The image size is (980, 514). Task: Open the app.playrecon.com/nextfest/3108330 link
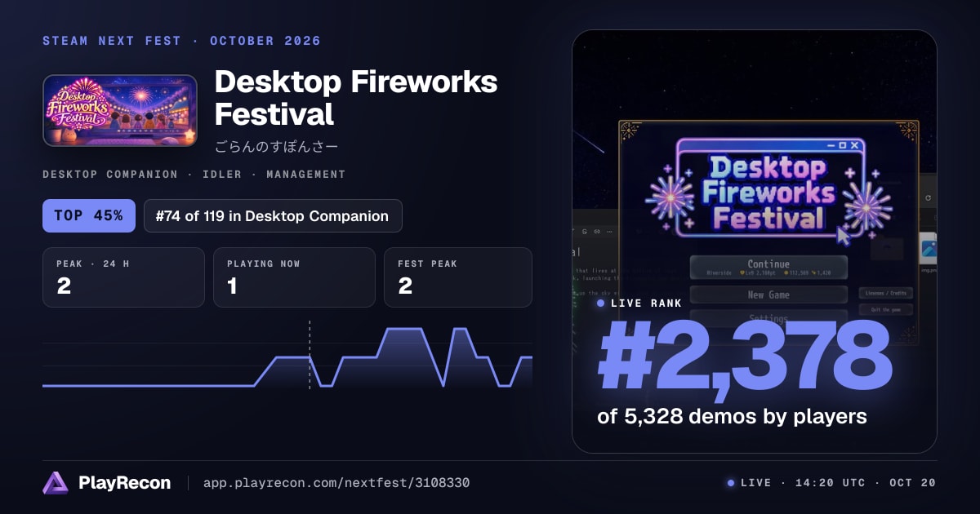336,483
